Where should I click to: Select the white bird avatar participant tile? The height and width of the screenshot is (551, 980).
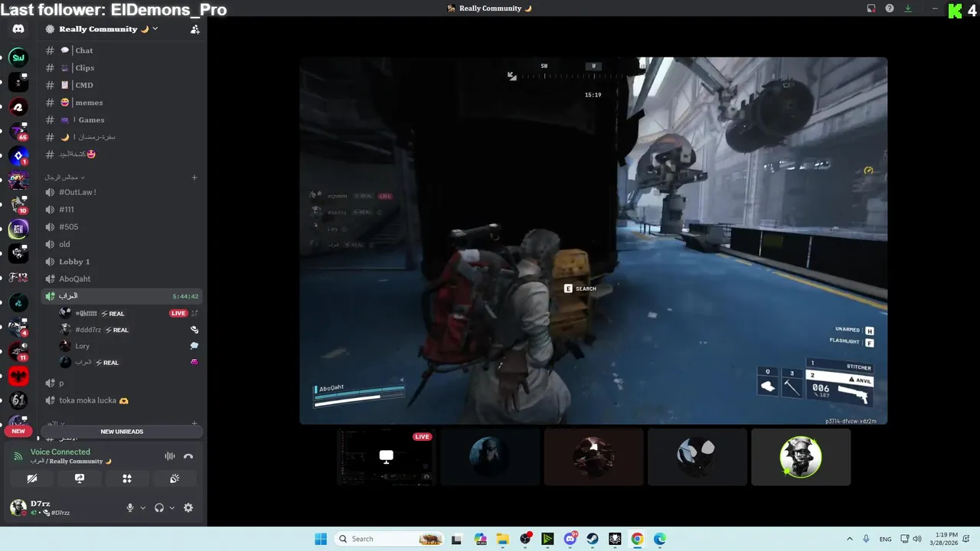coord(697,457)
